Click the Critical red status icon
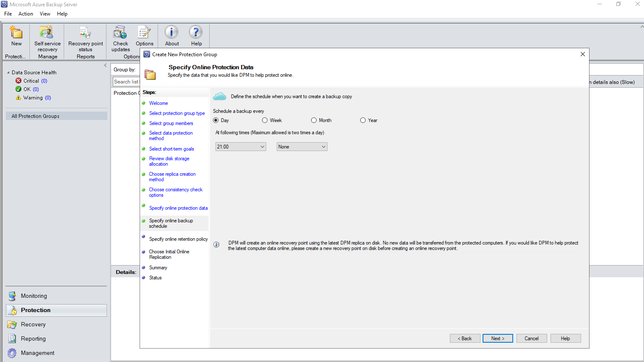644x362 pixels. point(18,81)
